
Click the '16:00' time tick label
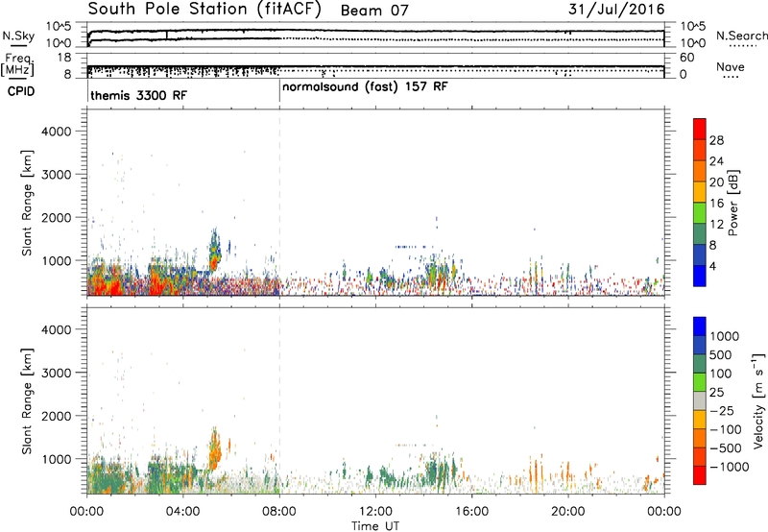tap(471, 512)
